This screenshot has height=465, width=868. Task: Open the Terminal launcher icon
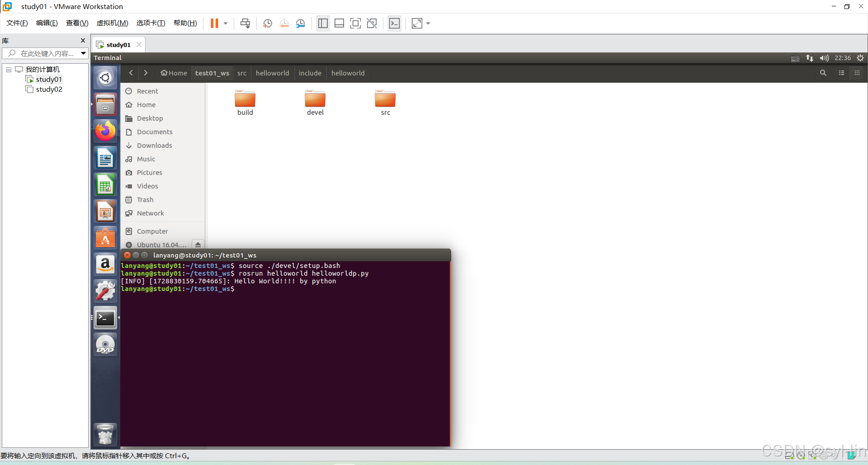(105, 318)
